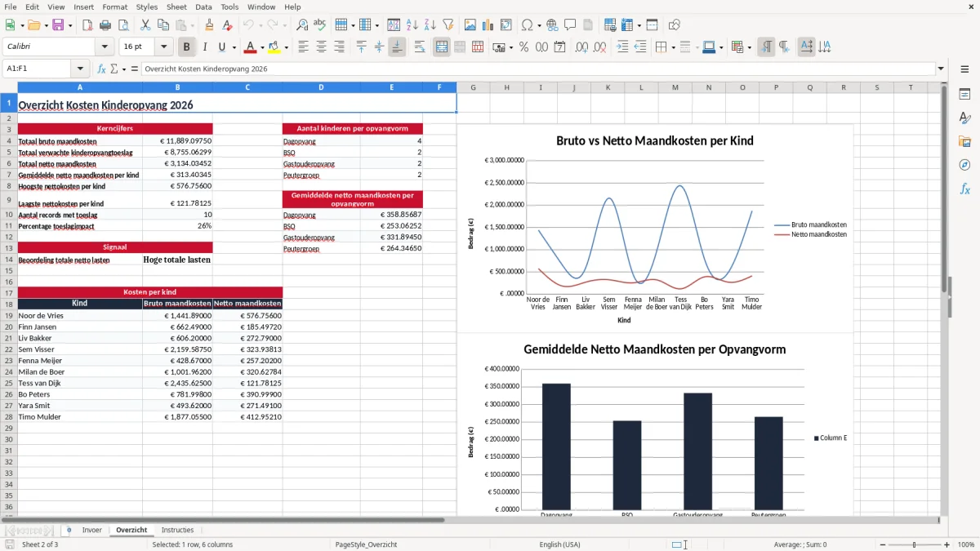Open the Format menu
The image size is (980, 551).
(x=114, y=7)
